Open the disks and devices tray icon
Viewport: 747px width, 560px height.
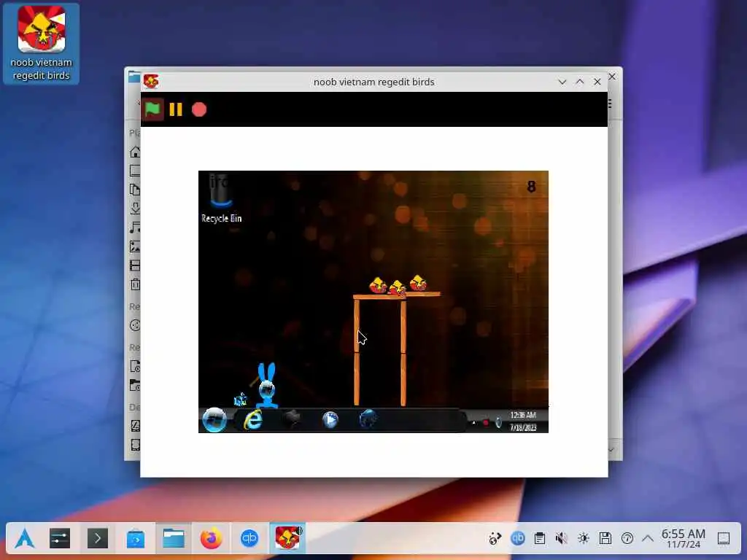tap(605, 539)
